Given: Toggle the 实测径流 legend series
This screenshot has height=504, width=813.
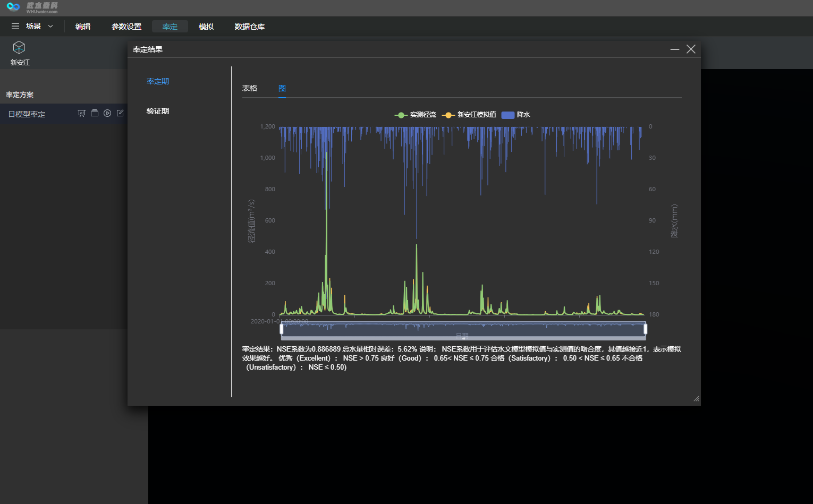Looking at the screenshot, I should [x=415, y=115].
